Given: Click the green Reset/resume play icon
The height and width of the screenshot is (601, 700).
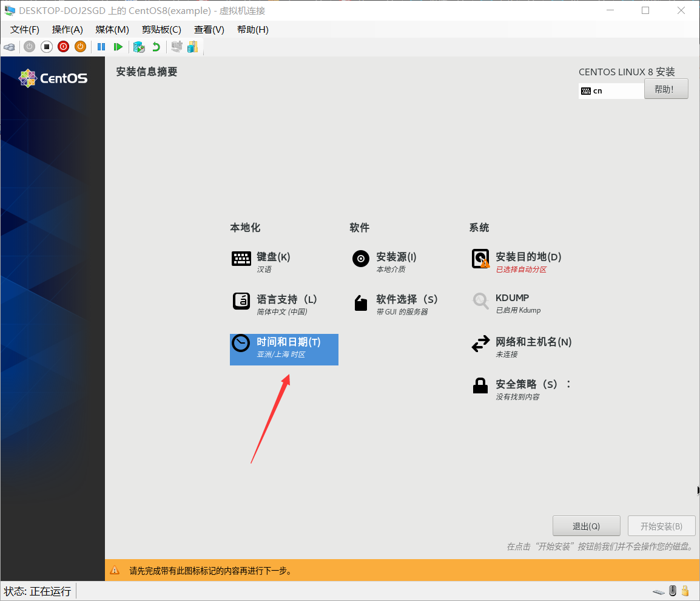Looking at the screenshot, I should 118,47.
